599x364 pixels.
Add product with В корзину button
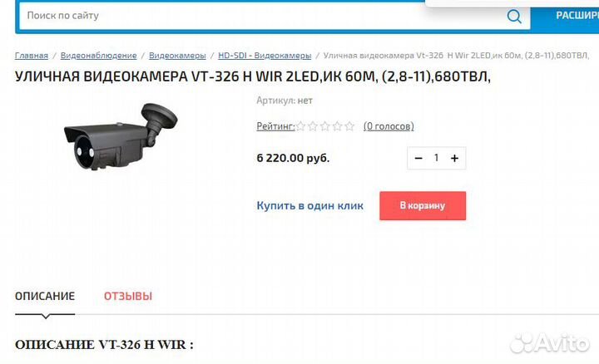point(423,205)
